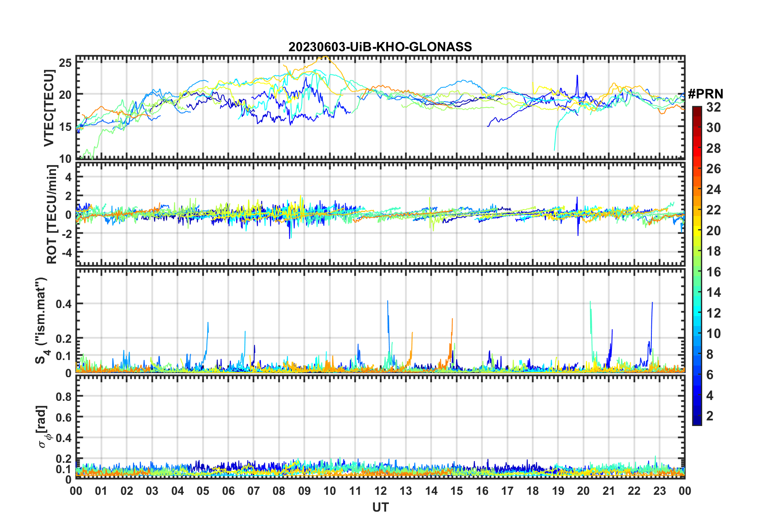
Task: Click colorbar tick label 2
Action: tap(710, 416)
